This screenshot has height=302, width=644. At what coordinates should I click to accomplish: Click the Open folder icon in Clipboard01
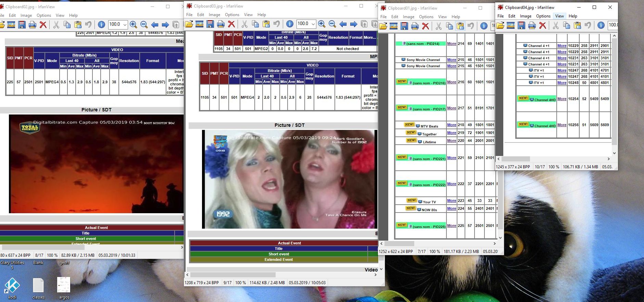[383, 26]
